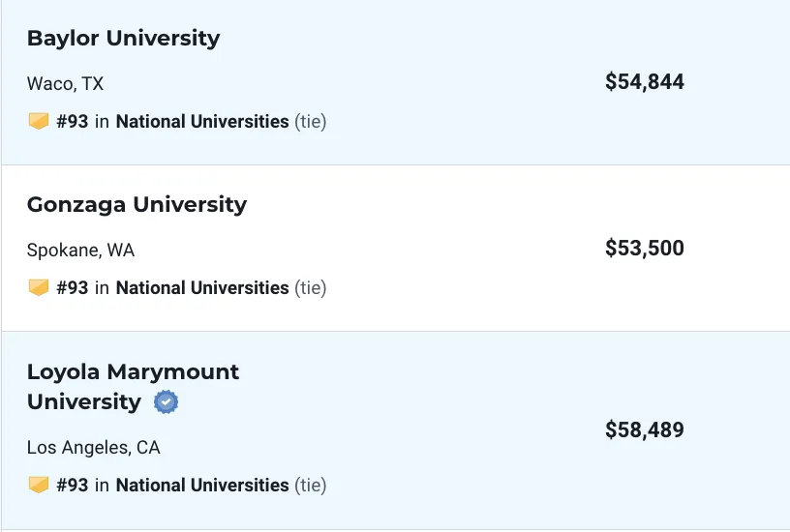Viewport: 790px width, 532px height.
Task: Click the Waco, TX location text
Action: [x=66, y=83]
